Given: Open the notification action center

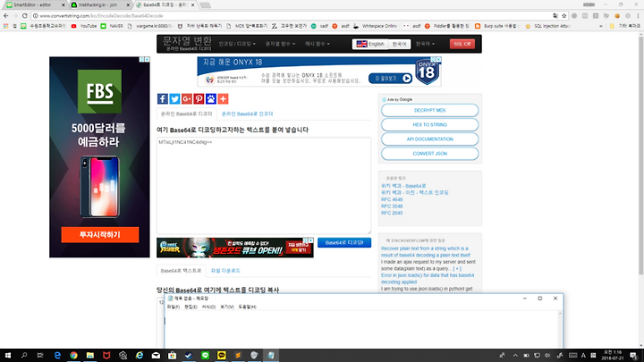Looking at the screenshot, I should tap(634, 356).
